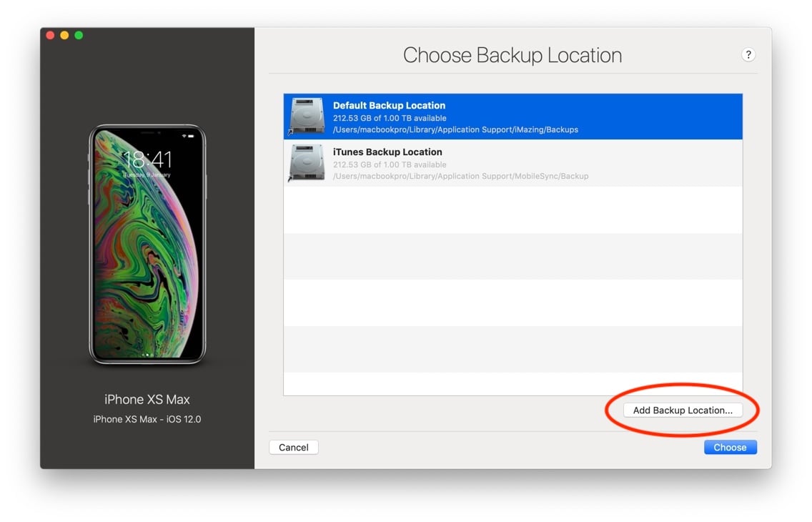The height and width of the screenshot is (522, 812).
Task: Click the available space text under Default Backup Location
Action: (390, 118)
